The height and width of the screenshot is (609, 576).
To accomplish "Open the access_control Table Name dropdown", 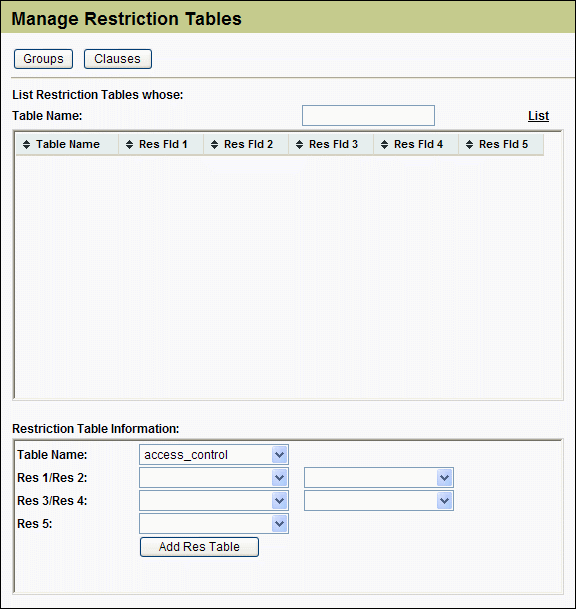I will (x=214, y=455).
